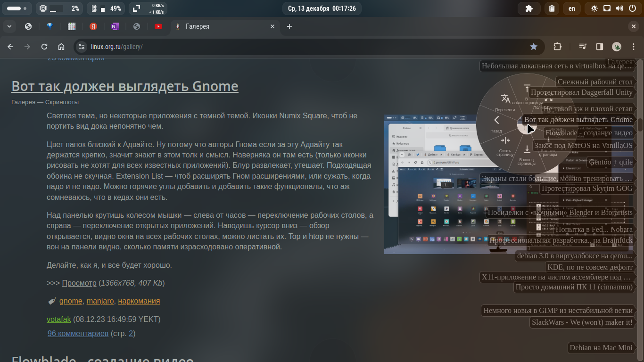Click the wired network status icon
The image size is (644, 362).
point(607,8)
